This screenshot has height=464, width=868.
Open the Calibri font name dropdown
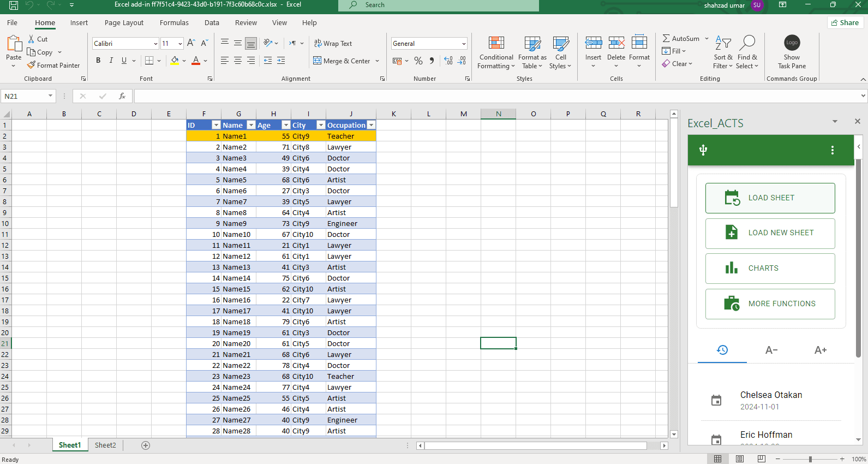(155, 44)
